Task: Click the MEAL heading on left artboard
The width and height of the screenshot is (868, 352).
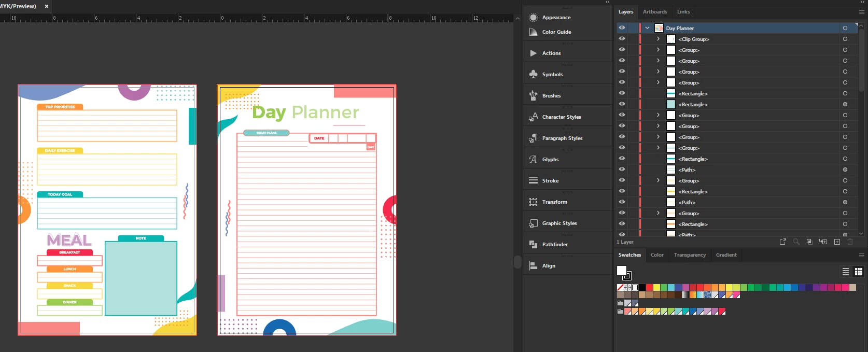Action: [69, 240]
